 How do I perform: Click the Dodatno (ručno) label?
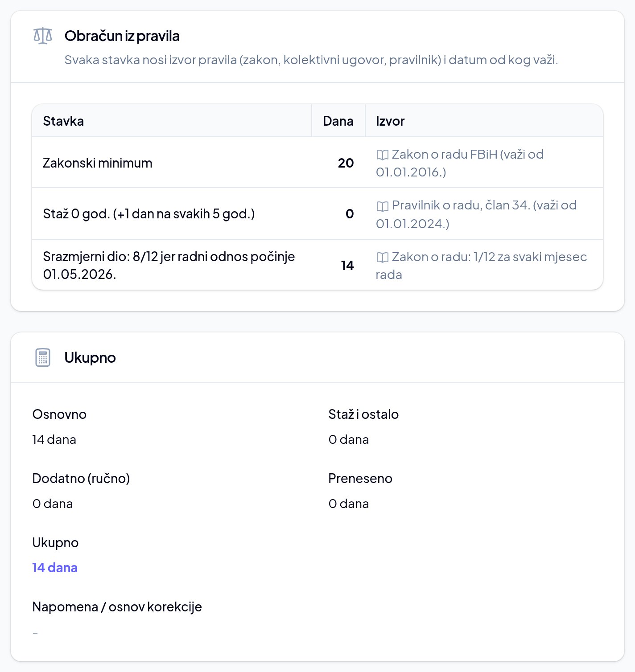click(x=81, y=478)
